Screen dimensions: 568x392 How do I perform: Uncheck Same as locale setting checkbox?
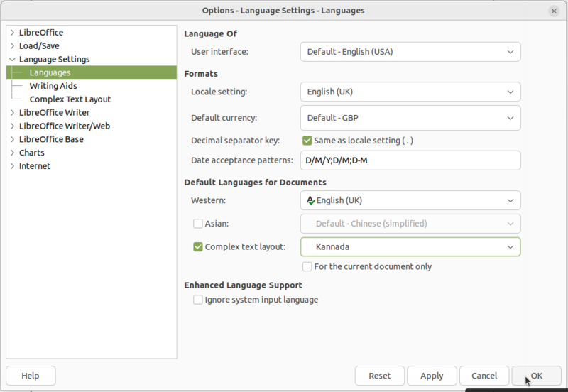coord(307,141)
